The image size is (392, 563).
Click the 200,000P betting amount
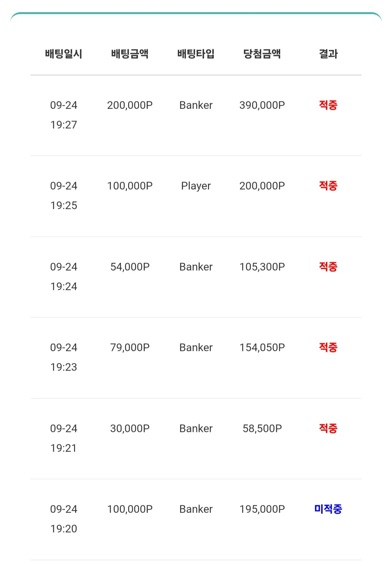[x=130, y=105]
